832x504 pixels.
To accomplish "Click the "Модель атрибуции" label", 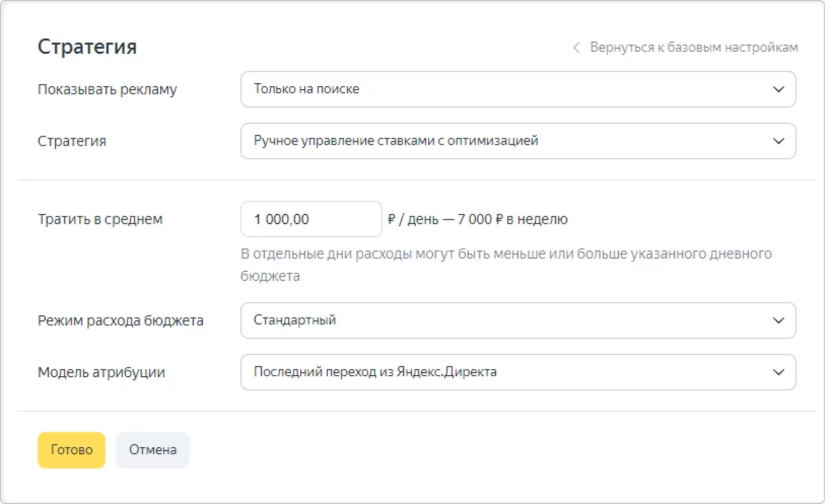I will tap(101, 373).
